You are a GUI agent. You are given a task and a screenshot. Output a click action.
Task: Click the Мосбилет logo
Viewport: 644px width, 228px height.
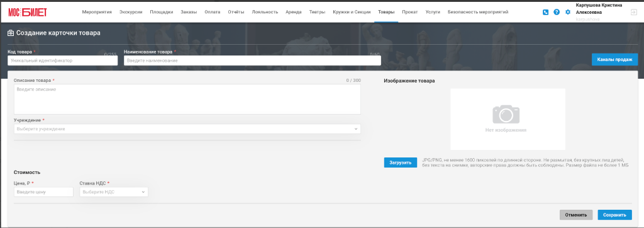pos(28,13)
